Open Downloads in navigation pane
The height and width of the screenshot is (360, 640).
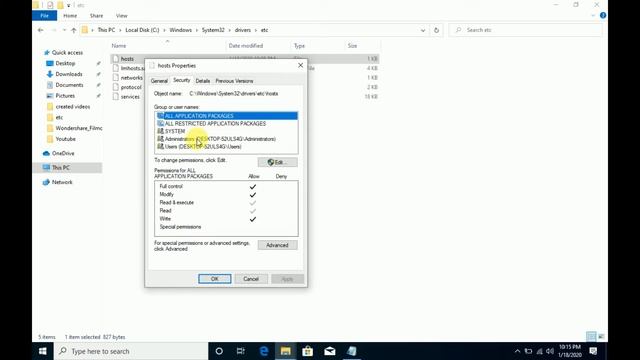tap(69, 74)
